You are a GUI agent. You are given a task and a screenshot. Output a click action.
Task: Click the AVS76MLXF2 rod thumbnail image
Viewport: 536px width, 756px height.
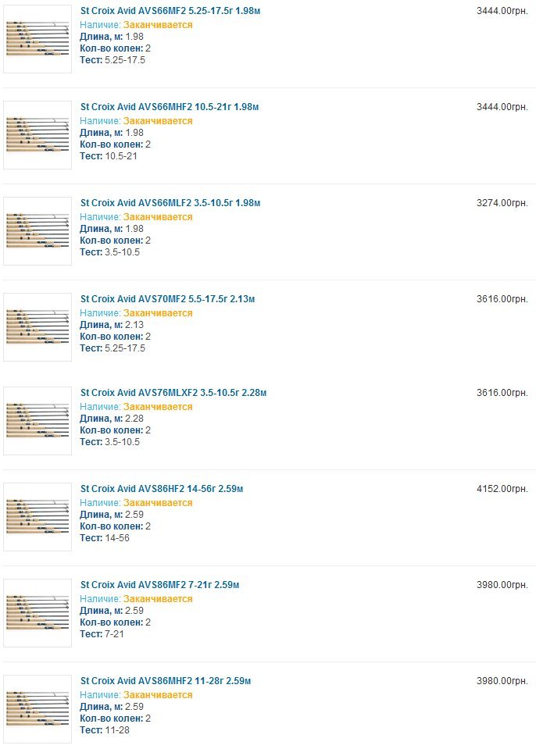coord(38,421)
